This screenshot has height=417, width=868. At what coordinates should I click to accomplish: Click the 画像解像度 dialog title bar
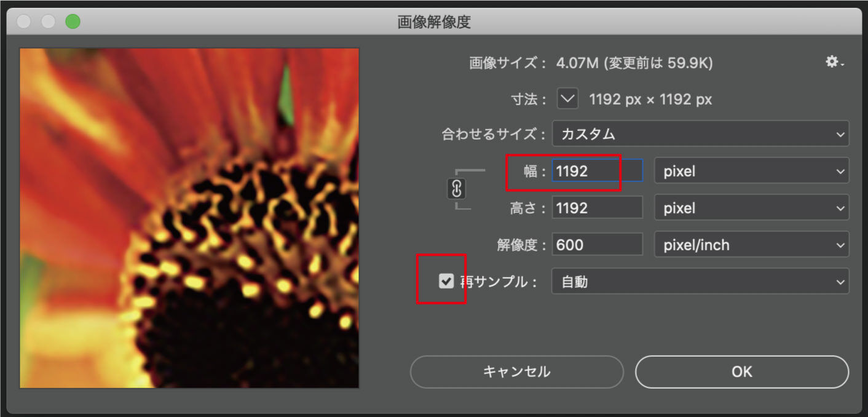(x=434, y=22)
